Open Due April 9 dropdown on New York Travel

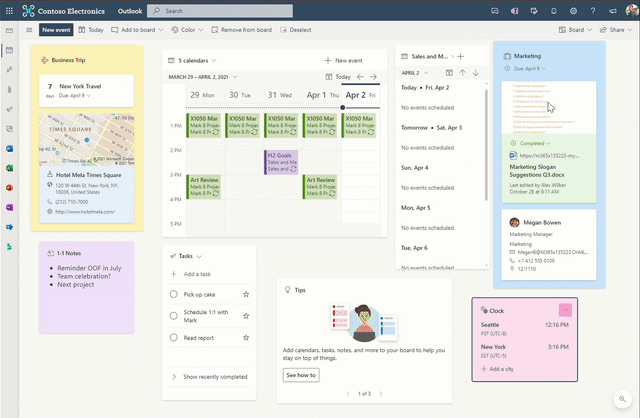click(75, 96)
